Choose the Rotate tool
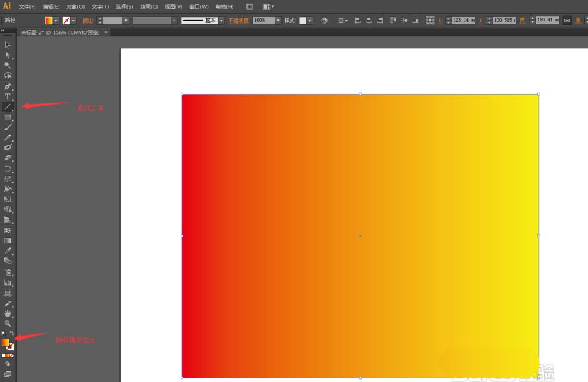This screenshot has height=382, width=588. 8,169
